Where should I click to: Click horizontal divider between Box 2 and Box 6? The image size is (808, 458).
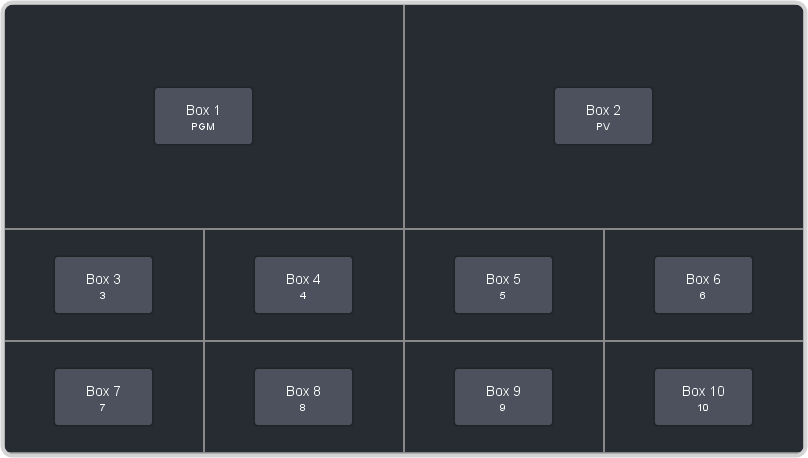click(x=703, y=229)
